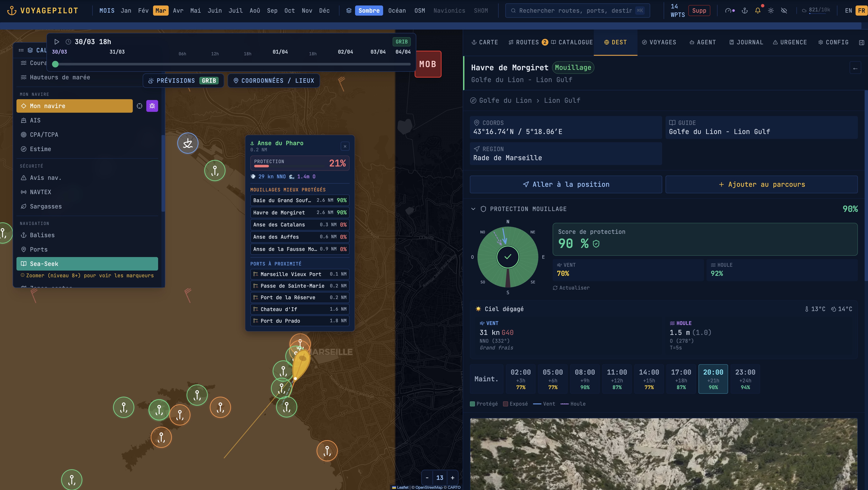The height and width of the screenshot is (490, 868).
Task: Click the purple bug debug icon
Action: tap(152, 106)
